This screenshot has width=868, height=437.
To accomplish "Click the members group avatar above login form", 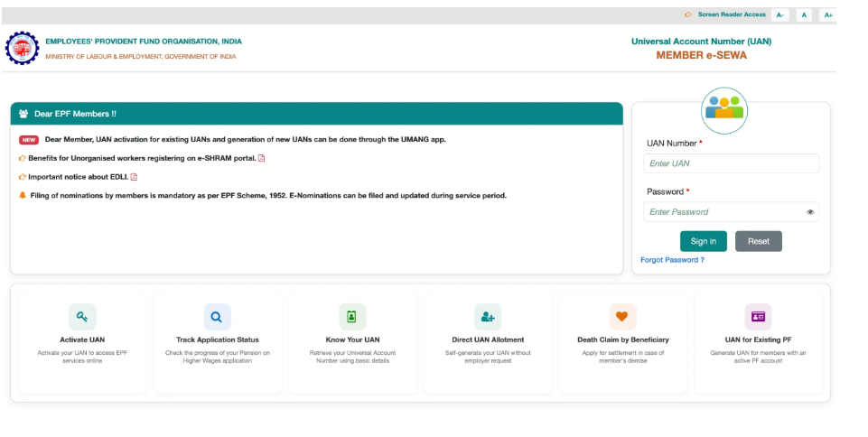I will (724, 111).
